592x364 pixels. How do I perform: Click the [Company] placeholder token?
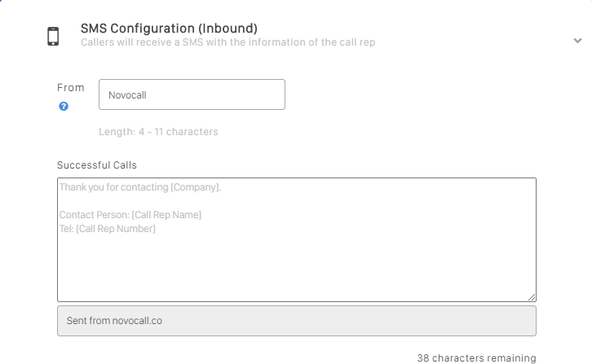click(196, 187)
